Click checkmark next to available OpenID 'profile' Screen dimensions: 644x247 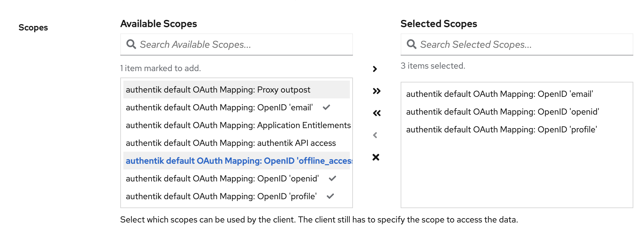pyautogui.click(x=330, y=196)
